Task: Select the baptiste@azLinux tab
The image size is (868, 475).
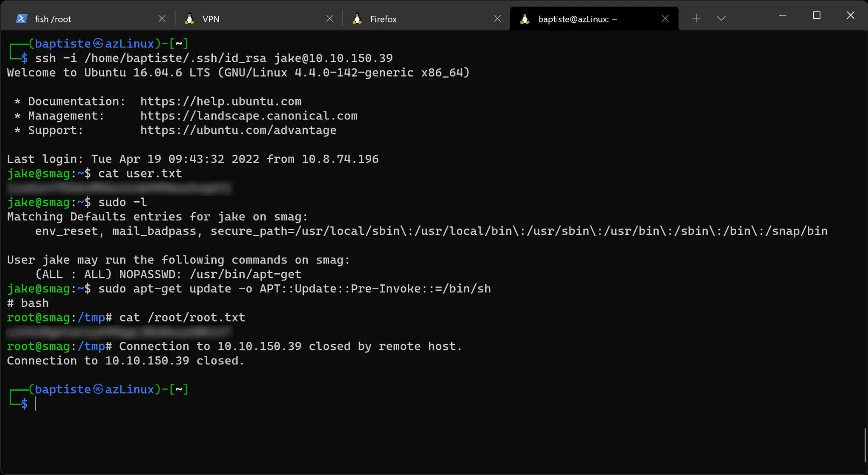Action: tap(585, 19)
